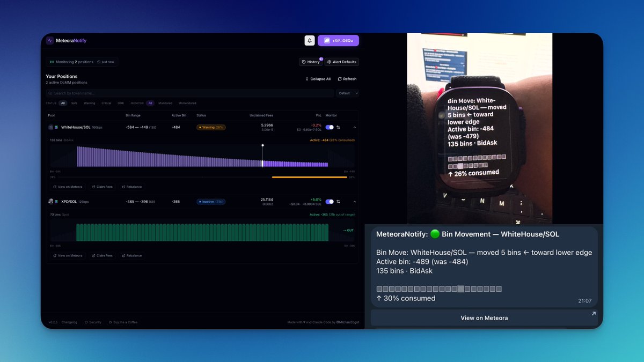Viewport: 644px width, 362px height.
Task: Toggle monitoring for WhiteHouse/SOL
Action: [x=330, y=127]
